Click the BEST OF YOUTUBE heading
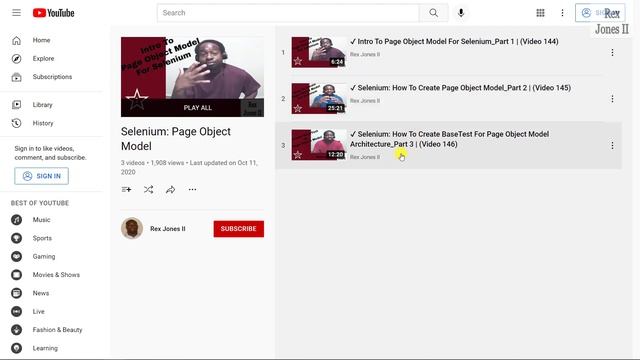Image resolution: width=640 pixels, height=360 pixels. tap(40, 203)
